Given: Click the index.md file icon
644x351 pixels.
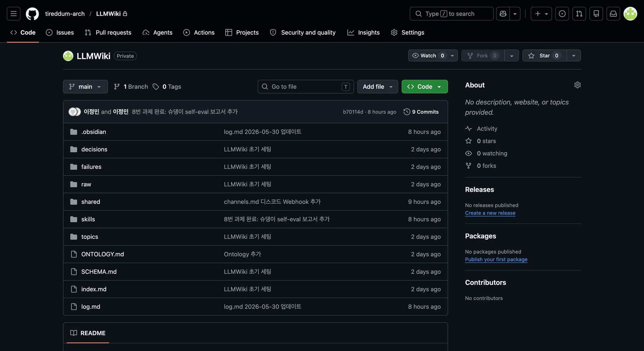Looking at the screenshot, I should click(x=74, y=289).
